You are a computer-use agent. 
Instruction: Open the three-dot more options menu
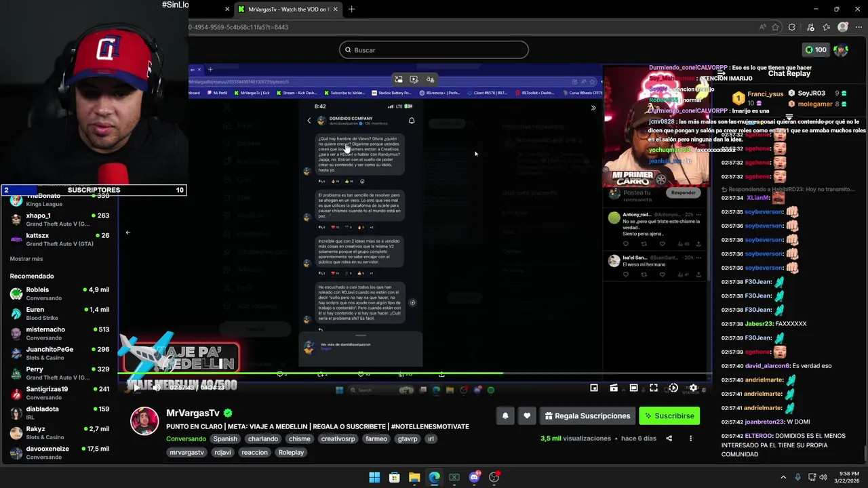(690, 439)
